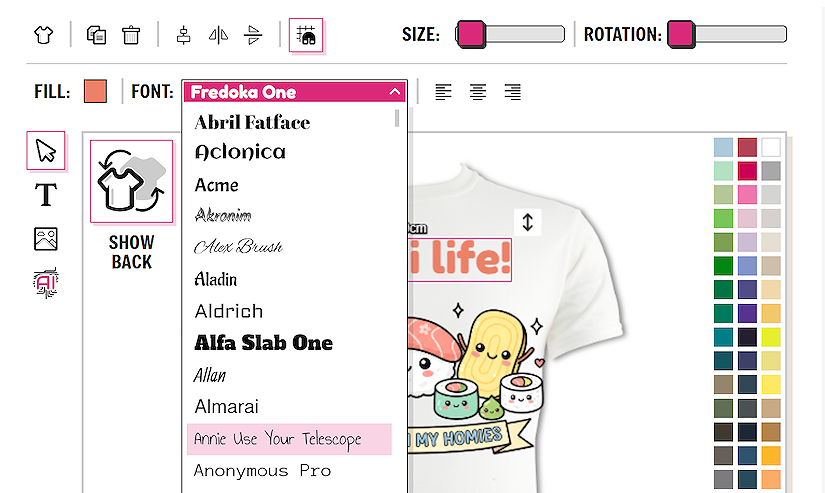Flip the element horizontally
This screenshot has height=493, width=825.
218,35
